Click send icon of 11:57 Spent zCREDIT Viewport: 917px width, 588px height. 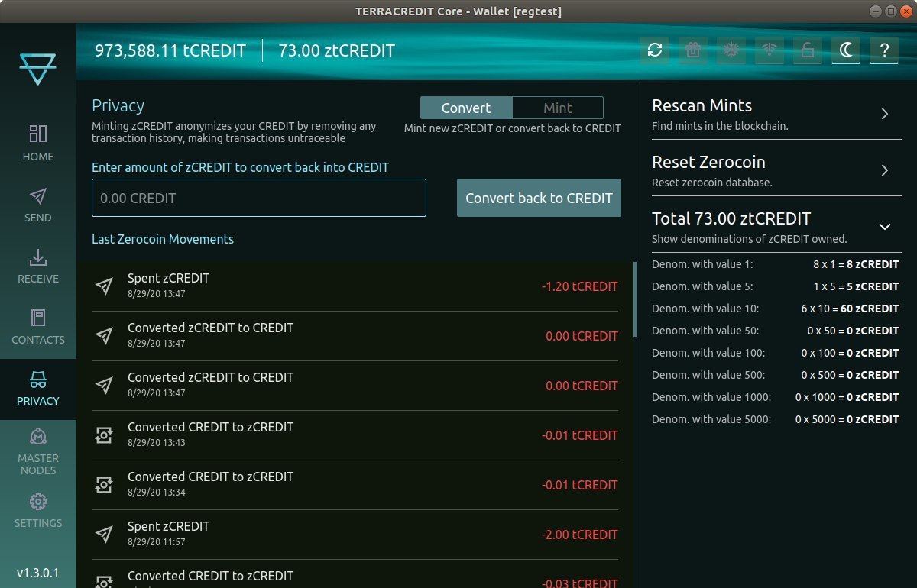pos(104,535)
